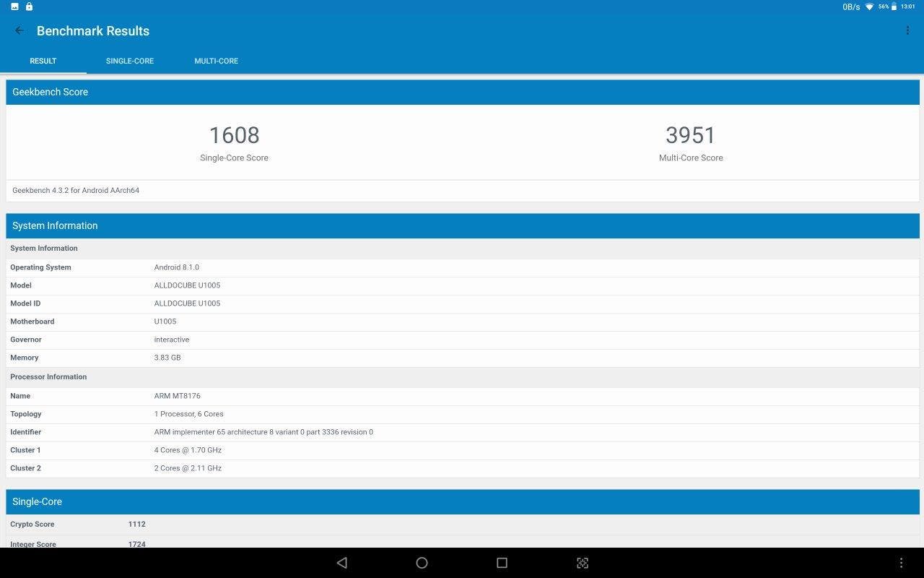924x578 pixels.
Task: Tap the blue Single-Core section header
Action: [x=463, y=501]
